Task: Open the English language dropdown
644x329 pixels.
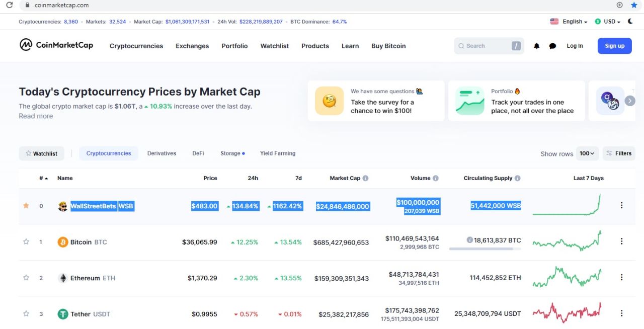Action: tap(569, 22)
